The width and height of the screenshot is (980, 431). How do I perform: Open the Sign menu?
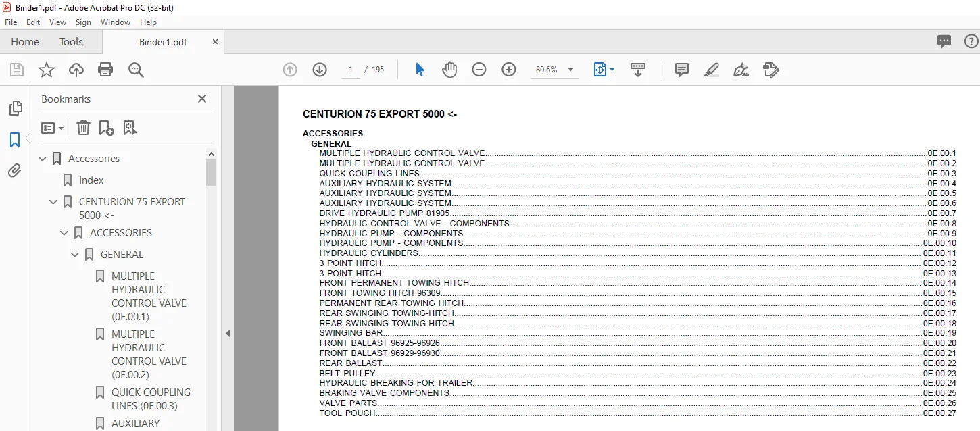point(83,22)
